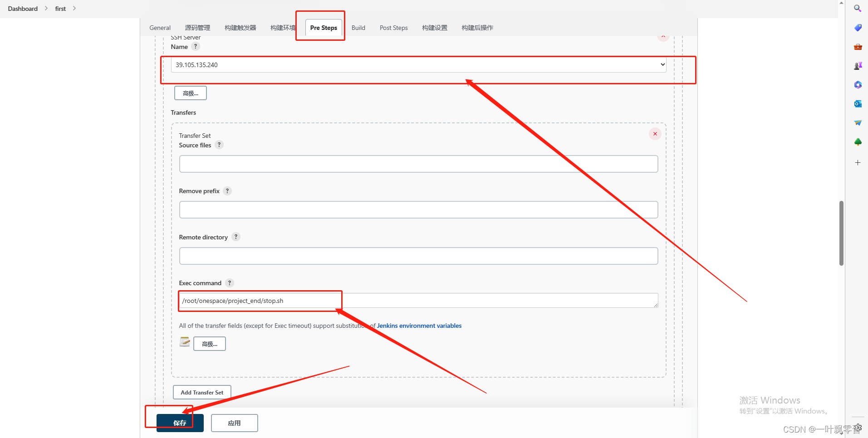Click the page vertical scrollbar thumb
The image size is (868, 438).
click(841, 233)
